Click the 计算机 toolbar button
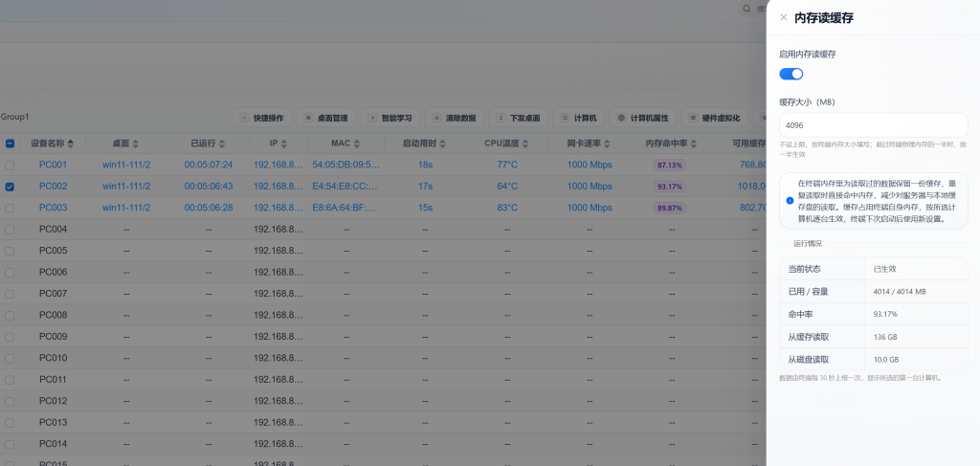980x466 pixels. [578, 118]
